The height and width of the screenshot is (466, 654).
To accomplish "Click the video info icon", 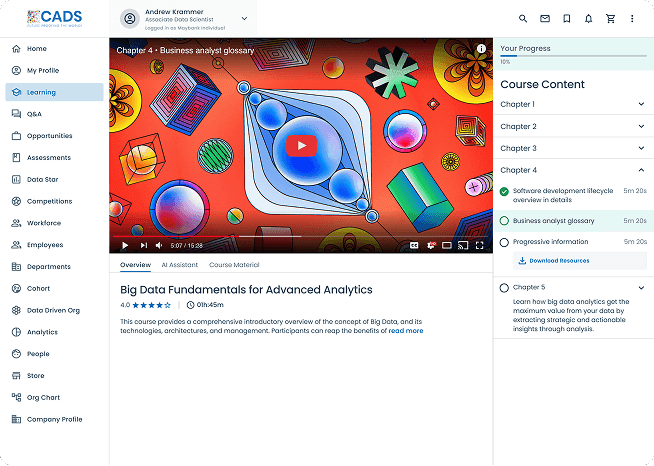I will click(x=481, y=48).
